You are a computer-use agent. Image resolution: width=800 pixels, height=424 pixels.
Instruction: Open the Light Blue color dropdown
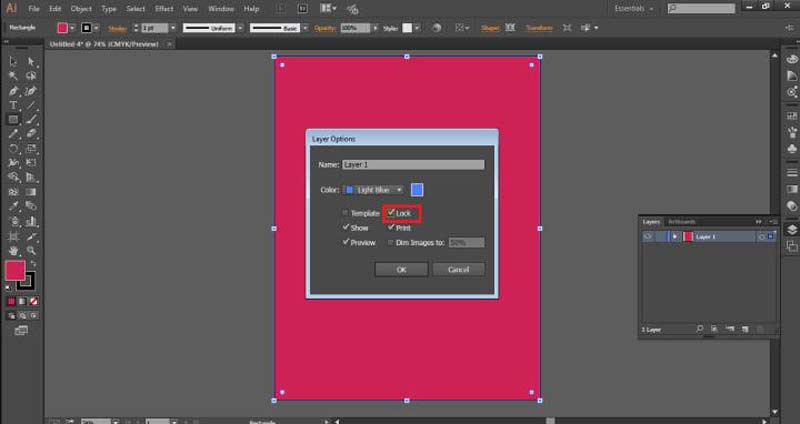pos(373,190)
